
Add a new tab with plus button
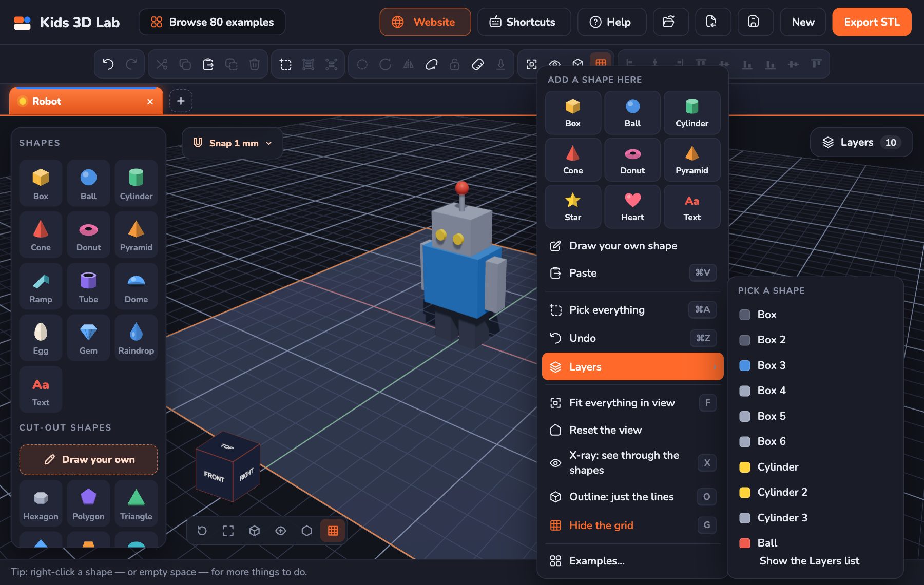pos(181,101)
